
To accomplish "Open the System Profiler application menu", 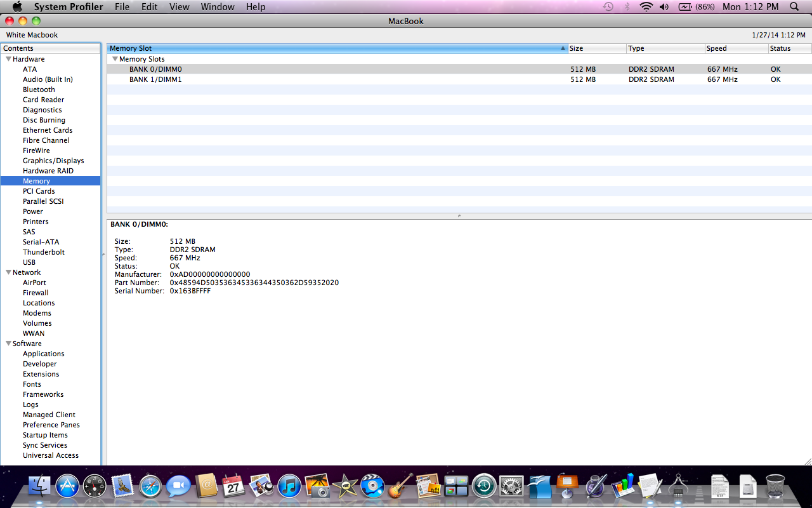I will 69,7.
